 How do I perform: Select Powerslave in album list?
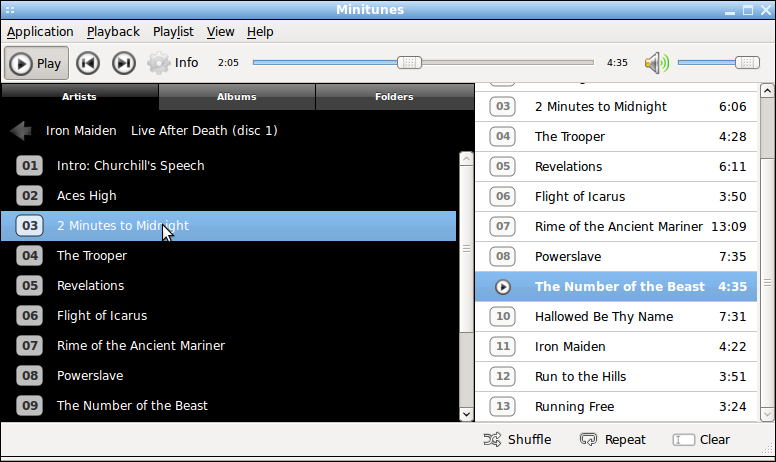click(x=229, y=376)
